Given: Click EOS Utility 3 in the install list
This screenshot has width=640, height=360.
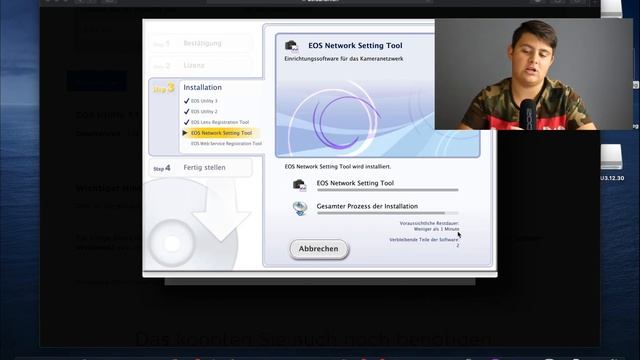Looking at the screenshot, I should coord(204,101).
